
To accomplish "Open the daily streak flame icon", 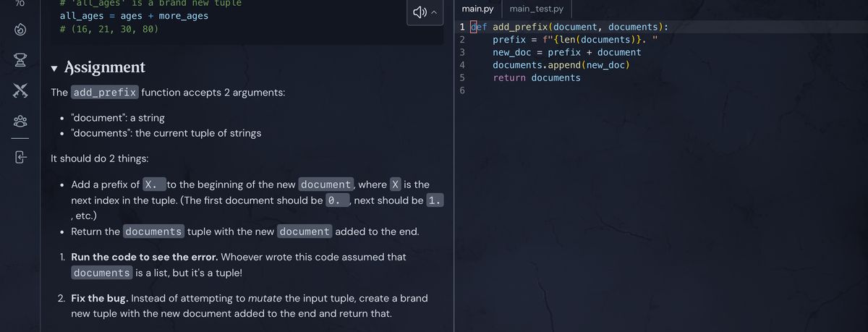I will point(20,31).
